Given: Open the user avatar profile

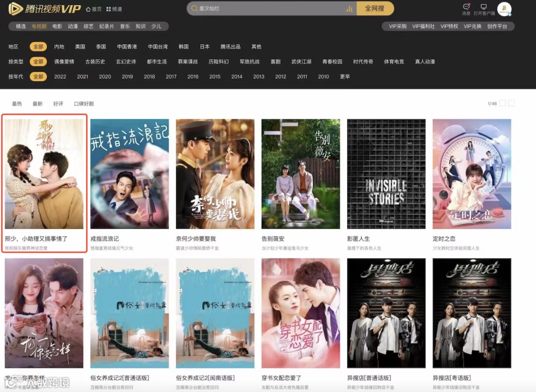Looking at the screenshot, I should click(x=504, y=9).
